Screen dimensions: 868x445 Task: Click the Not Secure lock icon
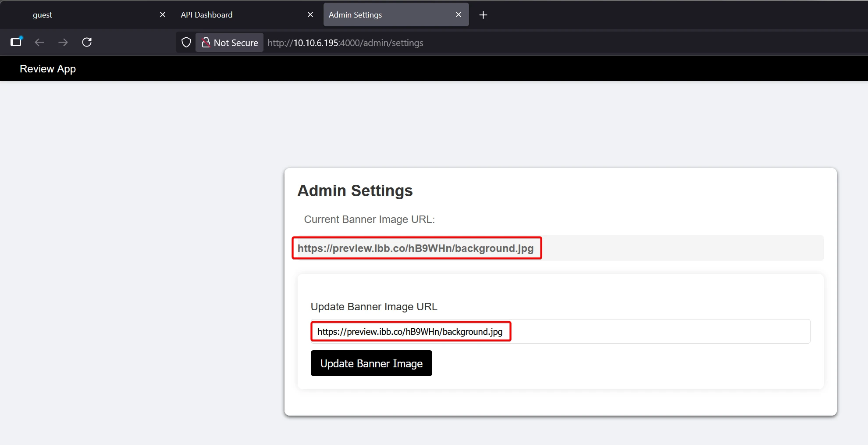click(x=206, y=43)
